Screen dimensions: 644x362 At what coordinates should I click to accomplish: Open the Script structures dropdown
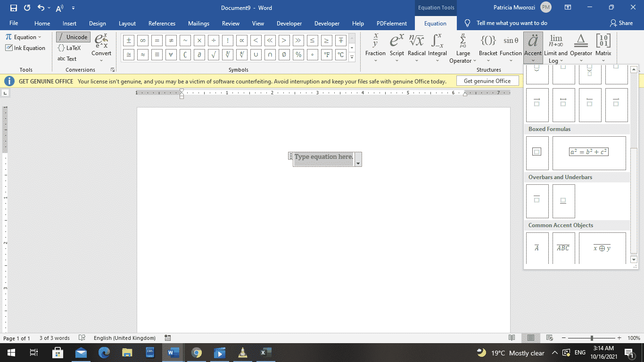396,48
